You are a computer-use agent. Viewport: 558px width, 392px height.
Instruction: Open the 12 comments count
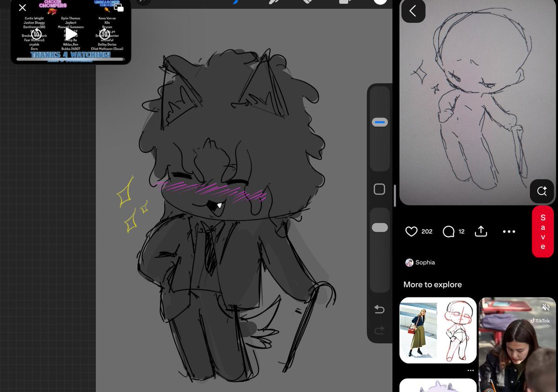(461, 231)
